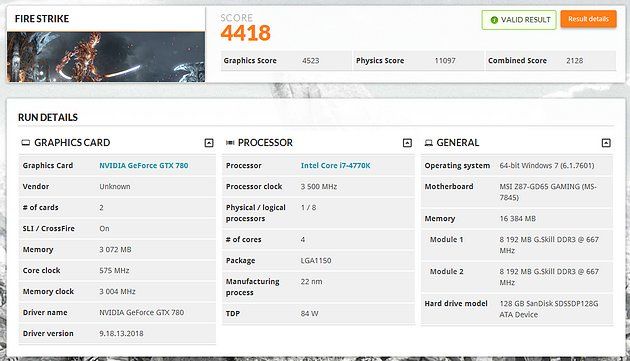Collapse the Graphics Card section
Image resolution: width=630 pixels, height=361 pixels.
209,143
